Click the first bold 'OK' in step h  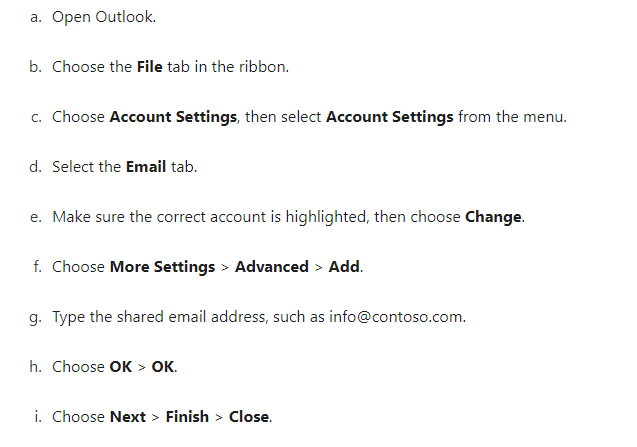point(121,367)
